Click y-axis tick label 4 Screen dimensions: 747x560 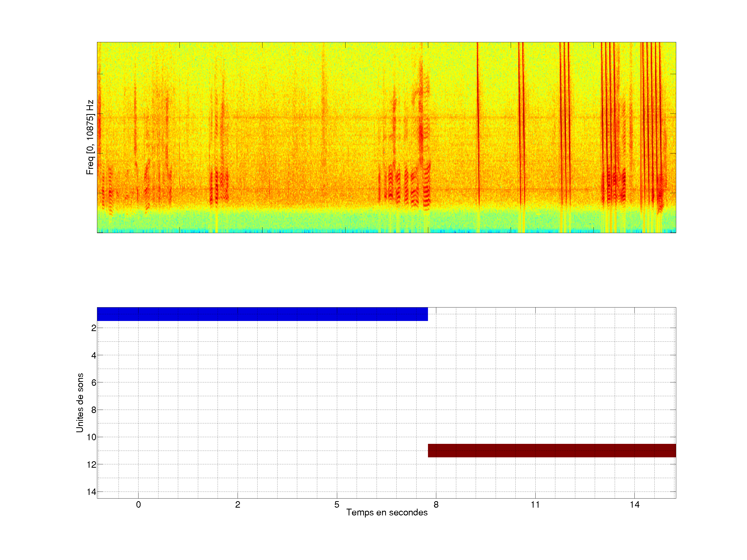point(94,355)
